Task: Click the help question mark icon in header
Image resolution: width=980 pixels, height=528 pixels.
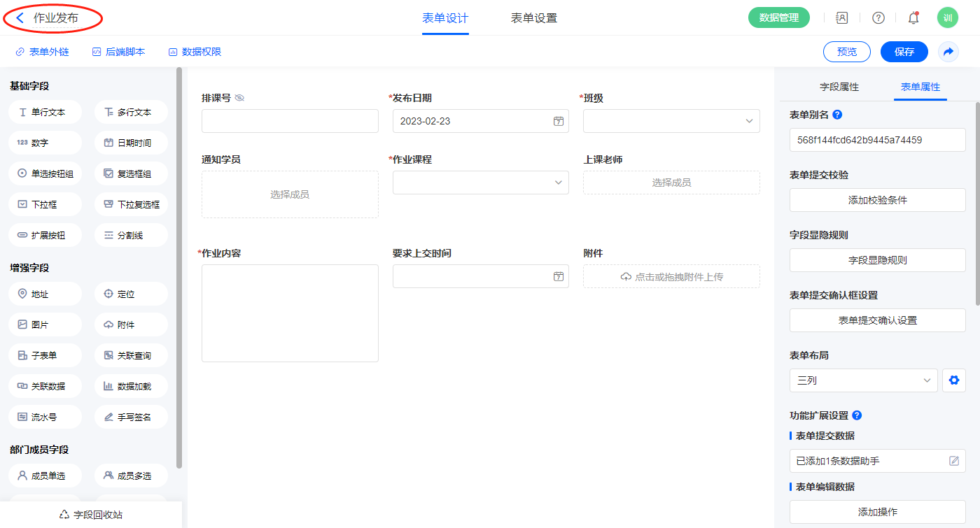Action: tap(878, 18)
